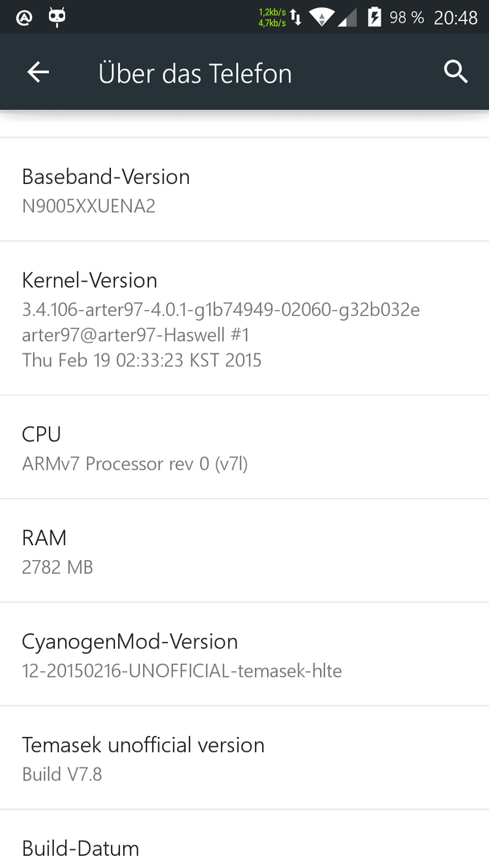Tap the 98 % battery percentage
This screenshot has height=868, width=489.
pyautogui.click(x=406, y=18)
